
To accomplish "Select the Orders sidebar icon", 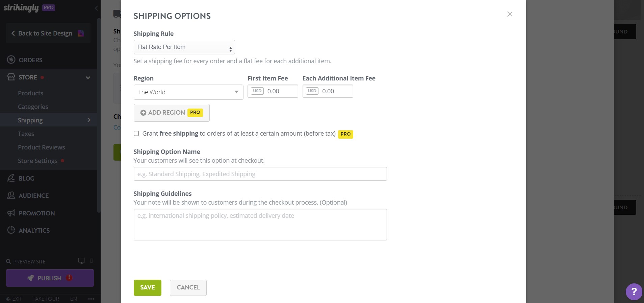I will (x=11, y=60).
